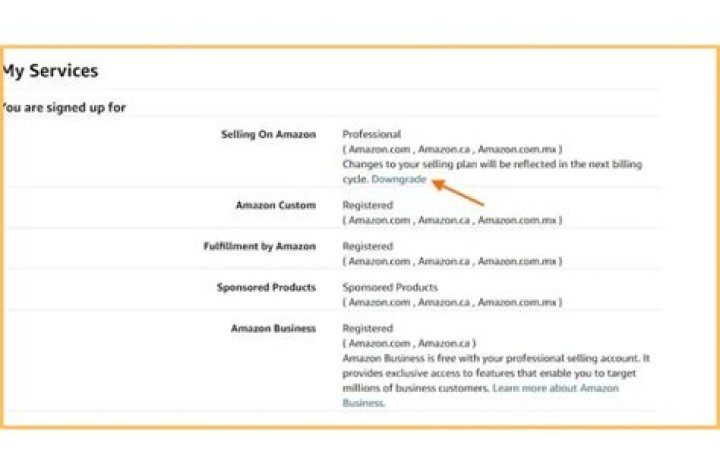This screenshot has width=720, height=474.
Task: Select the Fulfillment by Amazon row label
Action: click(x=259, y=246)
